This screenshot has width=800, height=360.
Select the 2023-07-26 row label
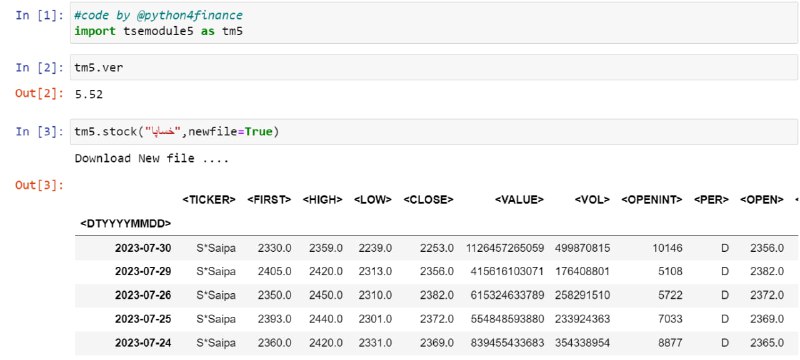[x=143, y=295]
